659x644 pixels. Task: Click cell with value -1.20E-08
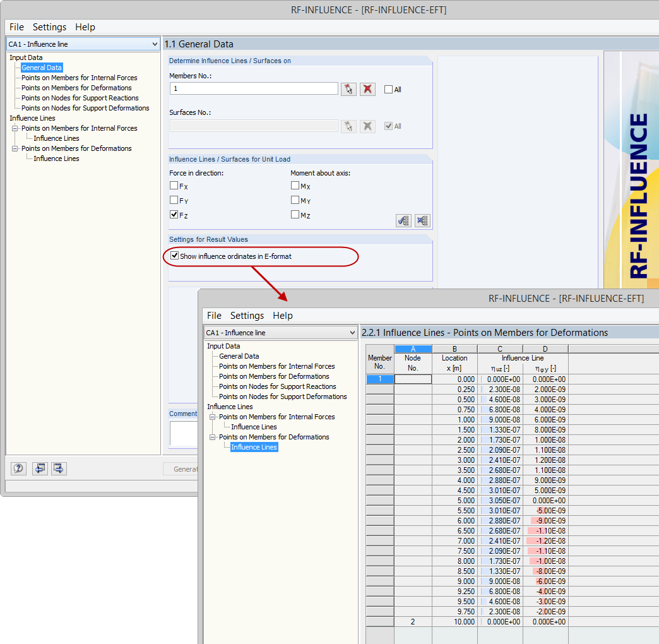545,540
